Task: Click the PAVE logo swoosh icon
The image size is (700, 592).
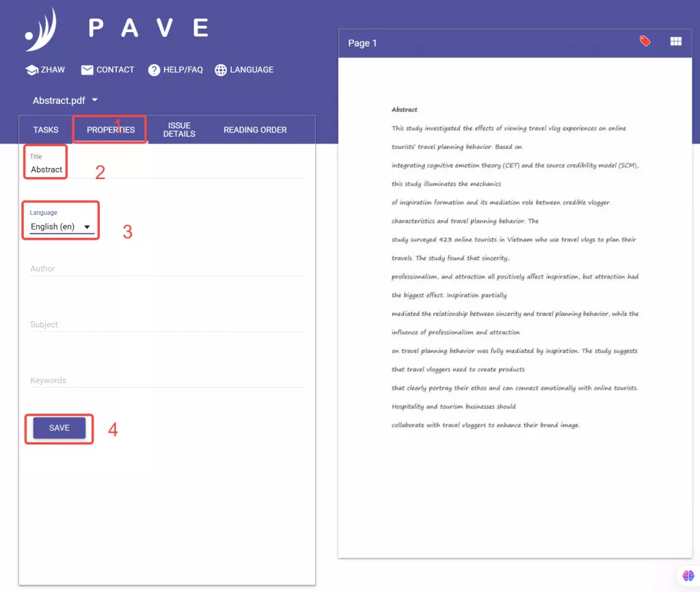Action: click(41, 29)
